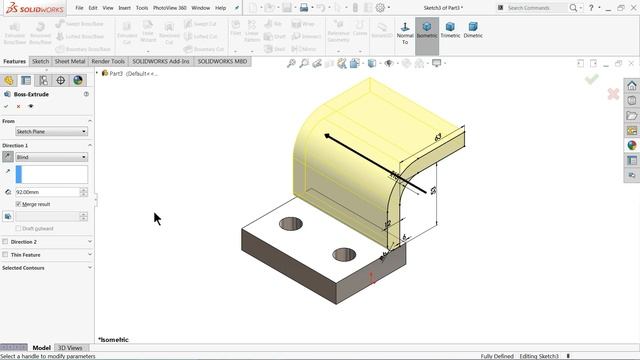Open From Sketch Plane dropdown

click(x=51, y=131)
